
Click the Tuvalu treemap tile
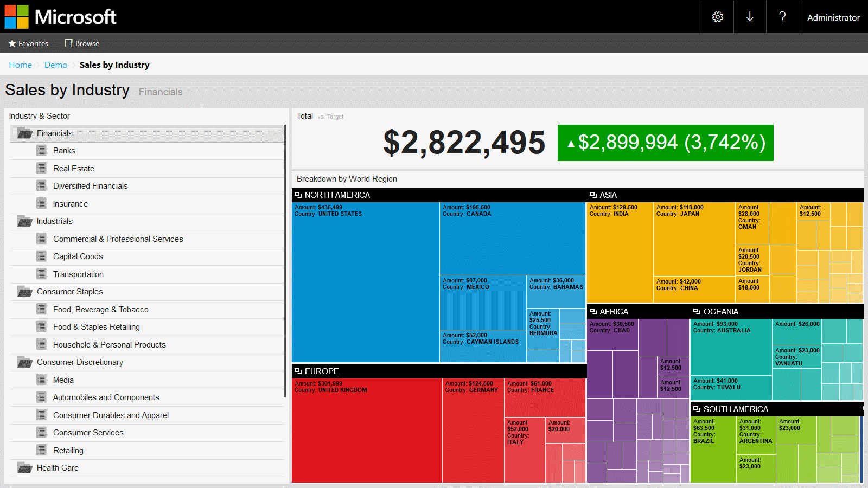[x=731, y=388]
